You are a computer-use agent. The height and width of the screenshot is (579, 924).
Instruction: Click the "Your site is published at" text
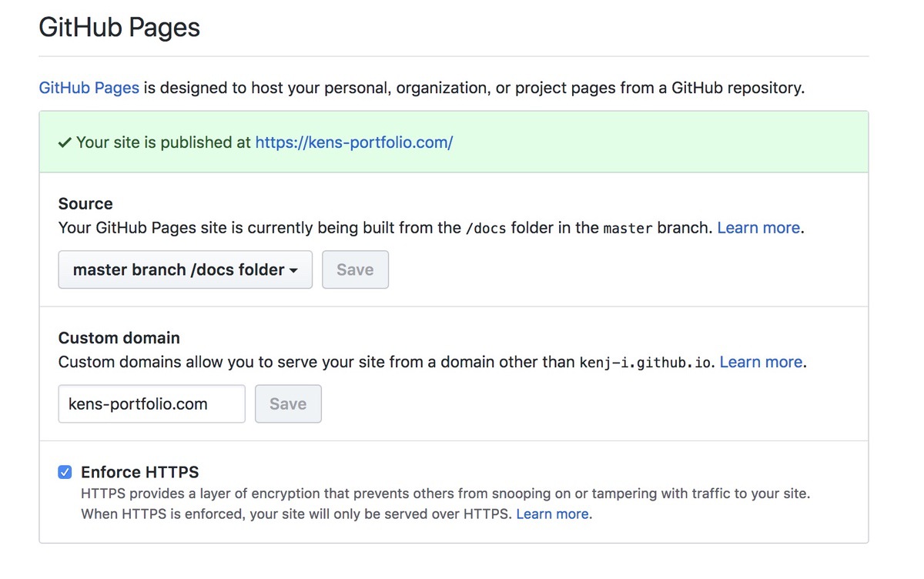point(163,142)
